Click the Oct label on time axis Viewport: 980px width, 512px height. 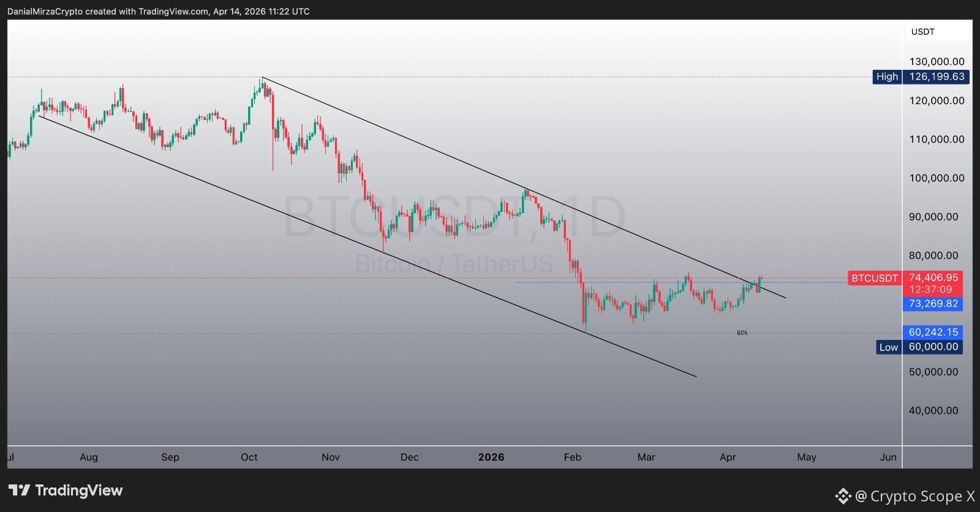(249, 457)
